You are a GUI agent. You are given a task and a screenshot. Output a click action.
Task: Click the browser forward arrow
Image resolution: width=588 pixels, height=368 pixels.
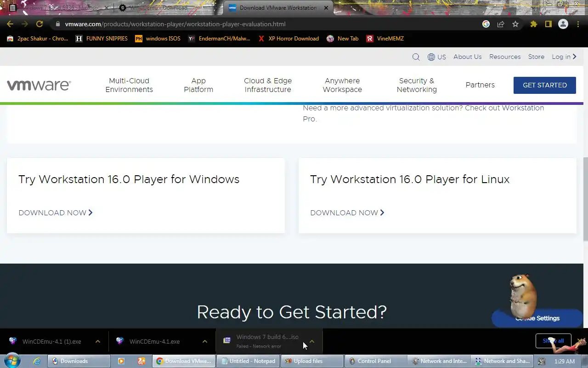click(25, 24)
